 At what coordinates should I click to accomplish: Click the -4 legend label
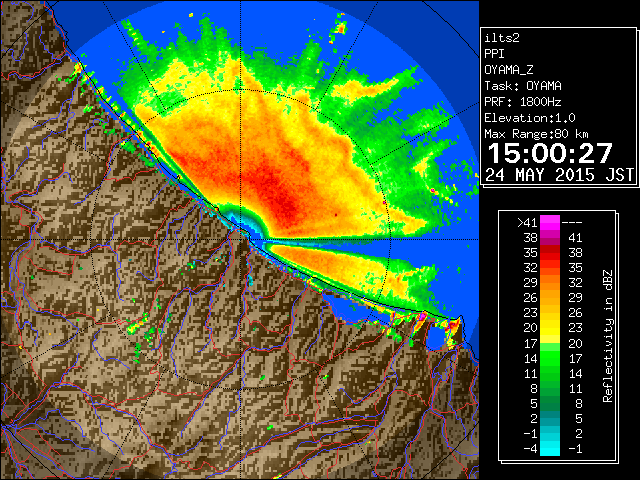click(x=530, y=448)
